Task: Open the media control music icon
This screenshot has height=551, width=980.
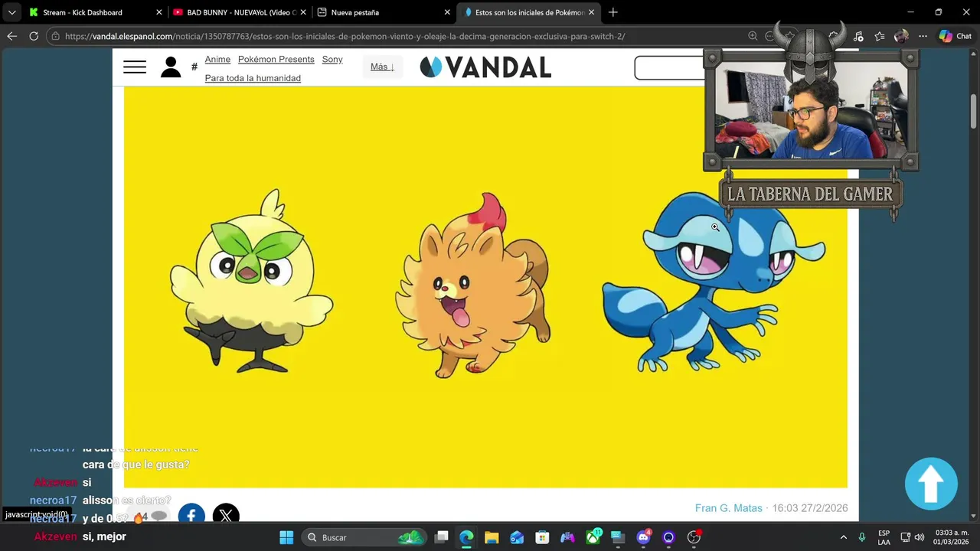Action: click(x=858, y=36)
